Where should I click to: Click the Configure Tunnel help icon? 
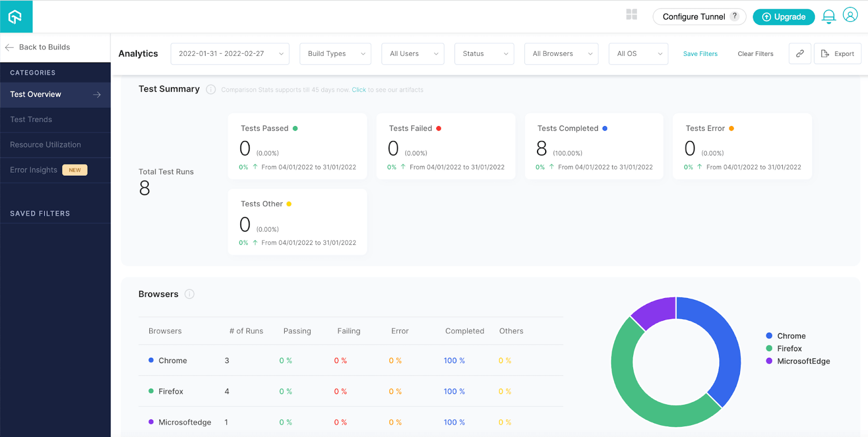(735, 16)
